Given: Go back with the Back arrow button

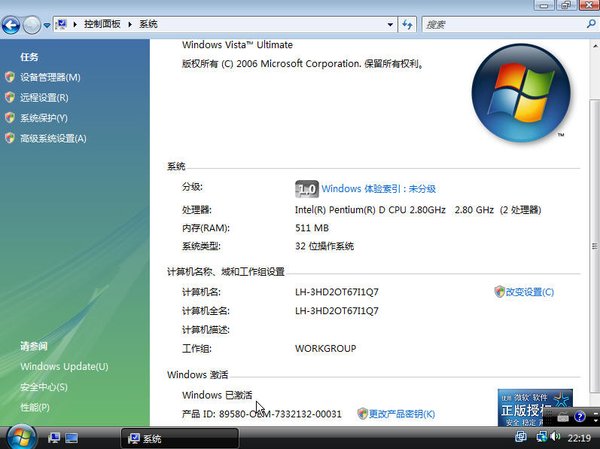Looking at the screenshot, I should (11, 25).
